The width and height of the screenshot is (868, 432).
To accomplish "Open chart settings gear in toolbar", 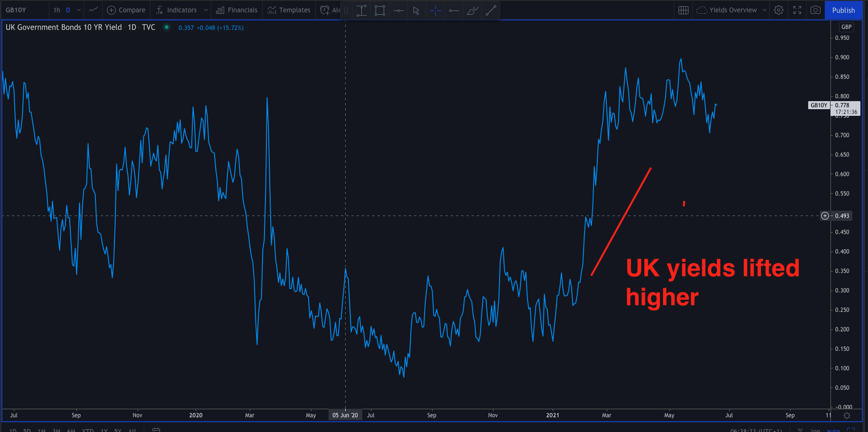I will pos(779,10).
